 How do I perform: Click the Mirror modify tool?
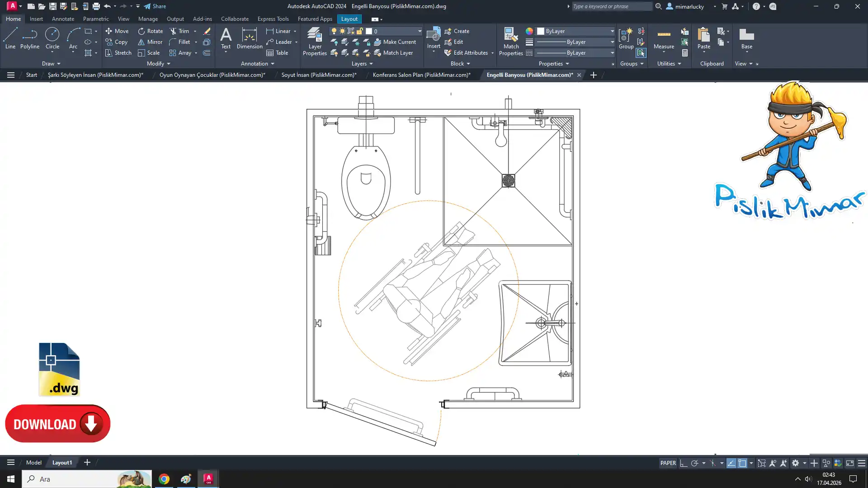[150, 42]
